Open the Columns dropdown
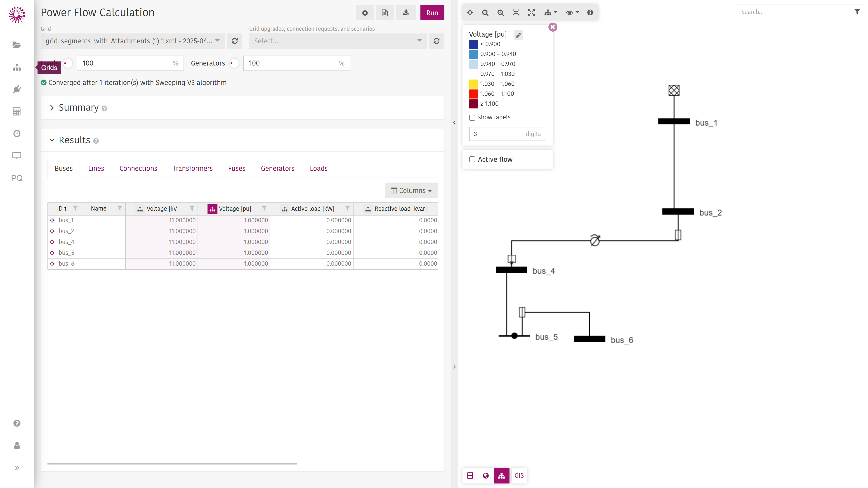 [411, 191]
